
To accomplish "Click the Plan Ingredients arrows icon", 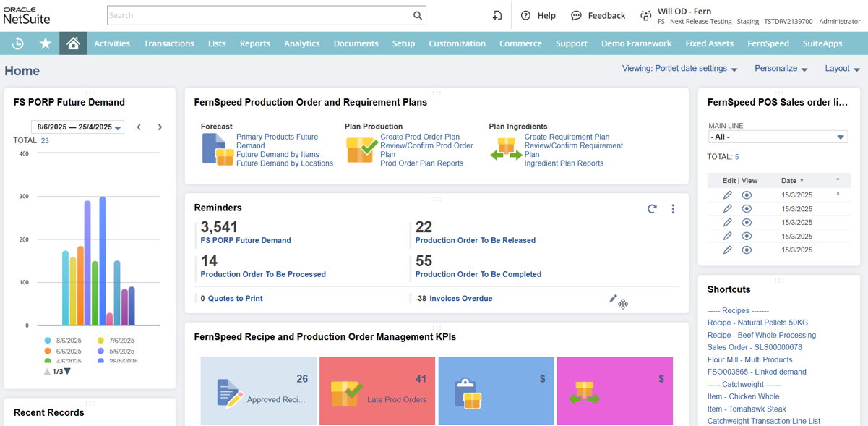I will (506, 149).
